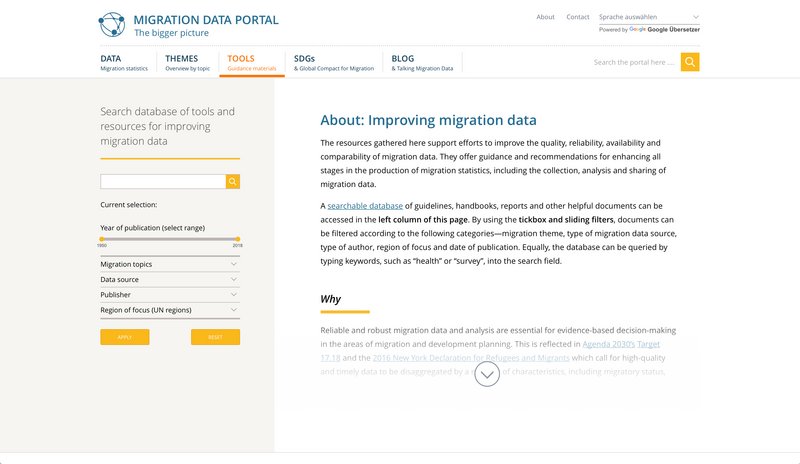The width and height of the screenshot is (800, 464).
Task: Click the Migration Data Portal title text
Action: pos(206,20)
